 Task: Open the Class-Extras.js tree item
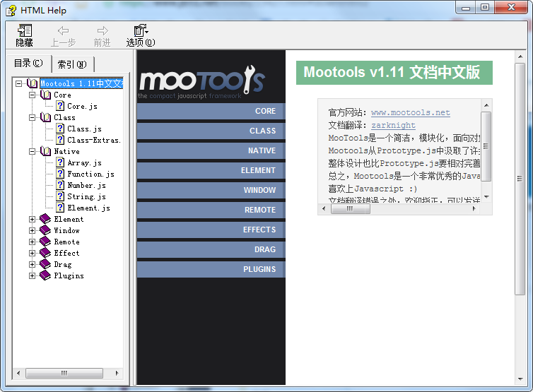click(93, 140)
